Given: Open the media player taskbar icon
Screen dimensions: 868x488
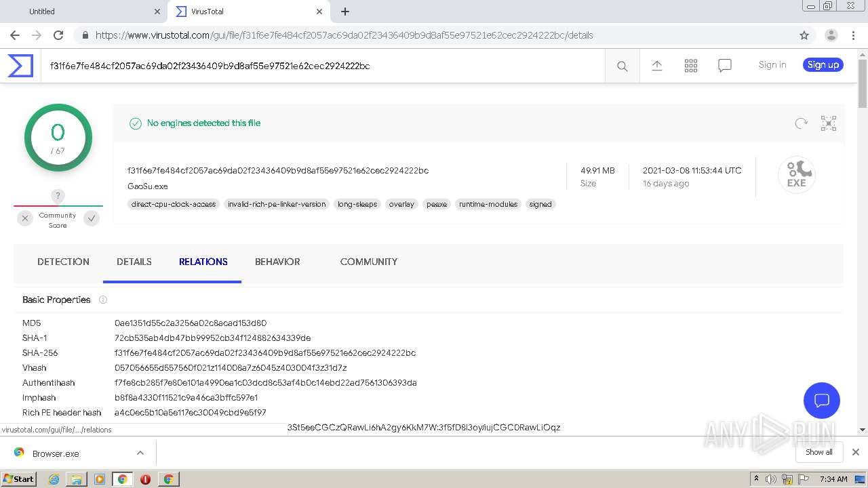Looking at the screenshot, I should (100, 479).
